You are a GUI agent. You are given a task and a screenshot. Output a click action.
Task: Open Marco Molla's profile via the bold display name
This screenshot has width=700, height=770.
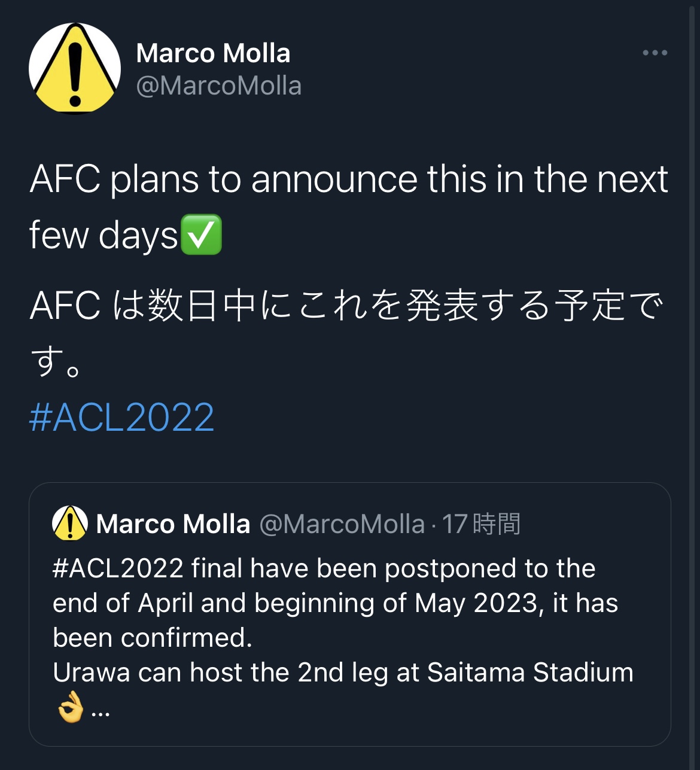[213, 53]
